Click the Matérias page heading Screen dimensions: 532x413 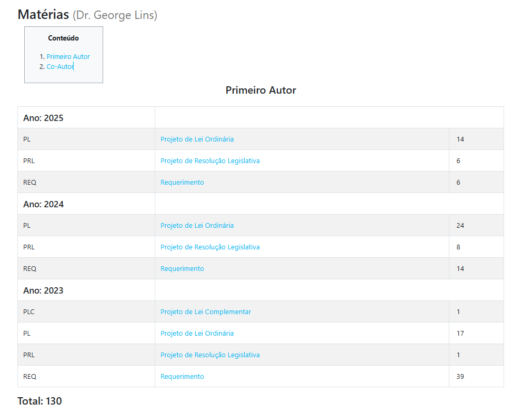(43, 14)
